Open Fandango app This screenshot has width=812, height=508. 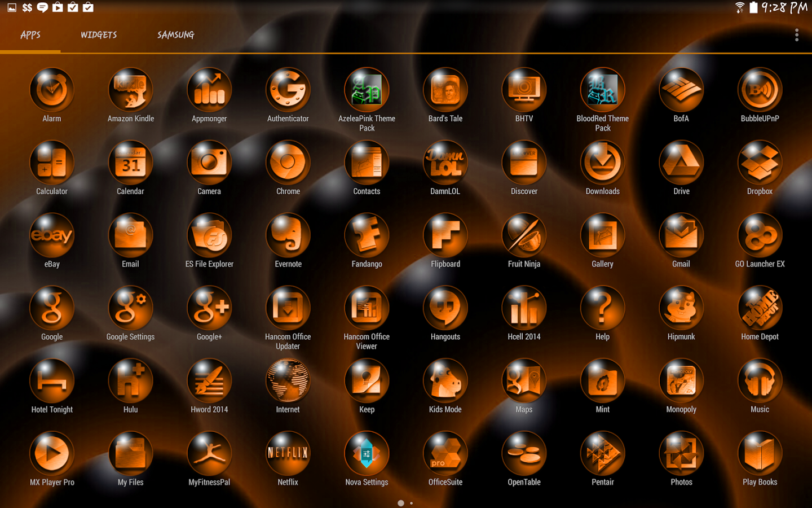(x=367, y=235)
